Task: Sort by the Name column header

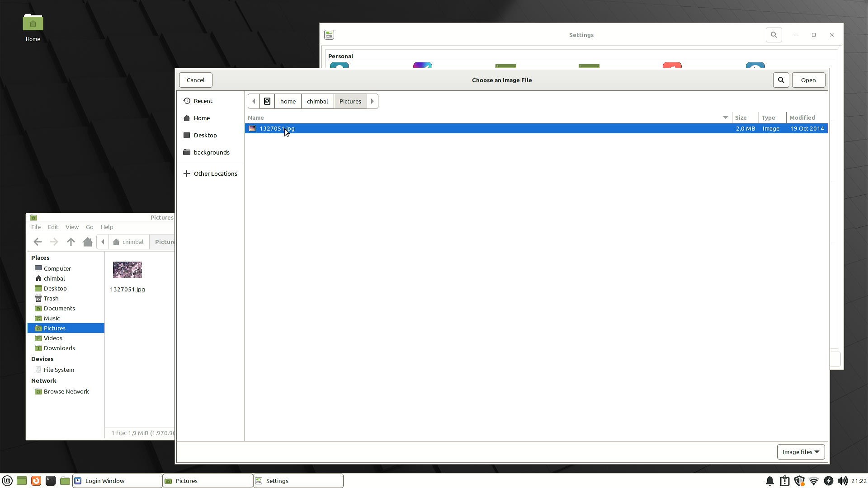Action: (256, 117)
